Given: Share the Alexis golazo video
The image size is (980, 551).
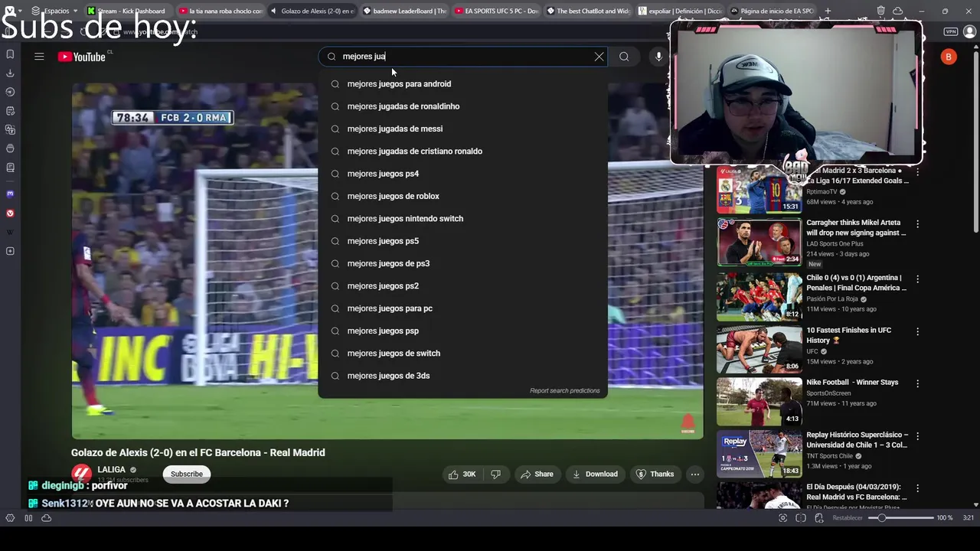Looking at the screenshot, I should [537, 474].
